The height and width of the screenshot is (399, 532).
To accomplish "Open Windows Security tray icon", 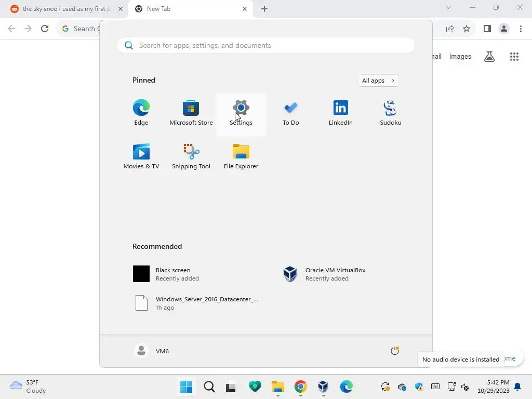I will coord(419,387).
